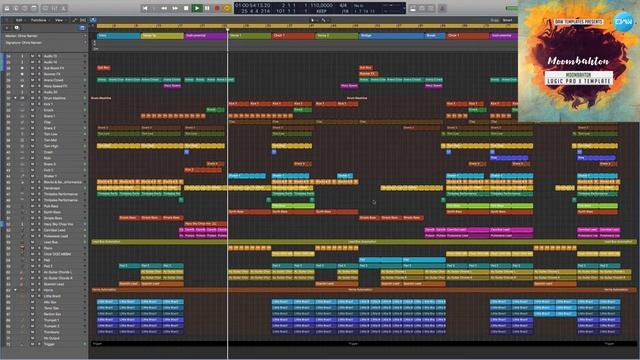Open the left-click tool menu
The image size is (640, 360).
(313, 20)
